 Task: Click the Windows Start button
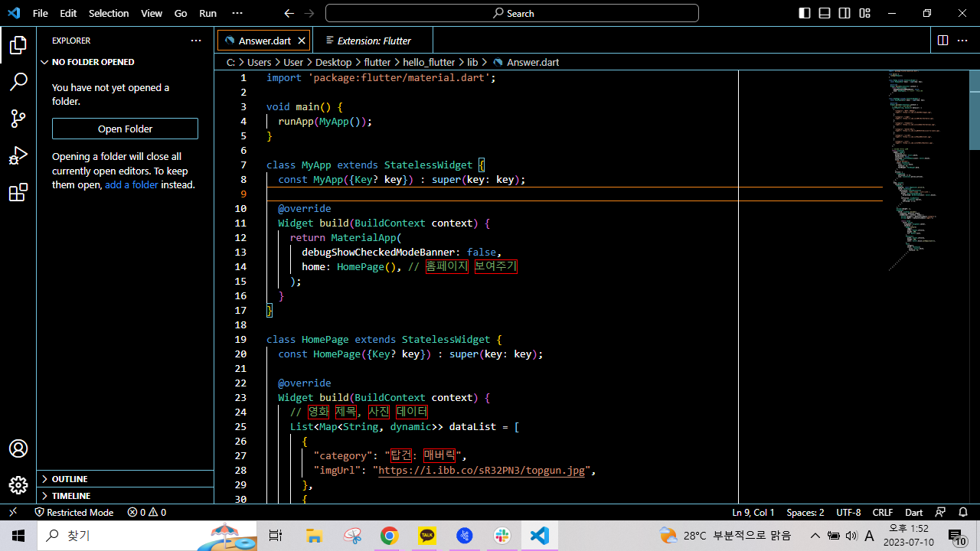pos(18,536)
